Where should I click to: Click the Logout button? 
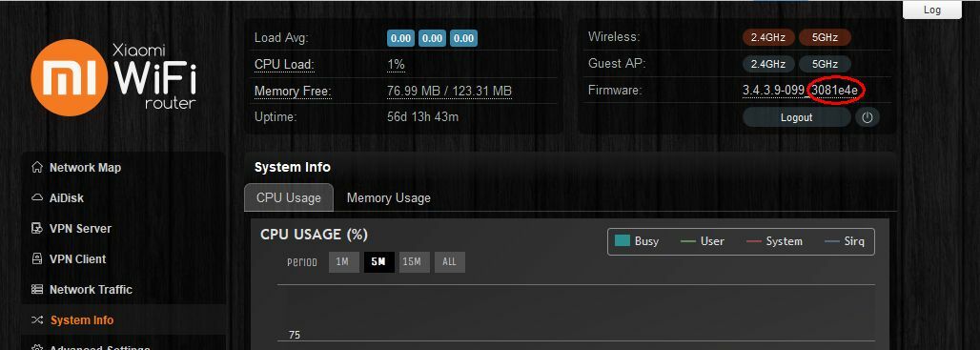click(796, 117)
